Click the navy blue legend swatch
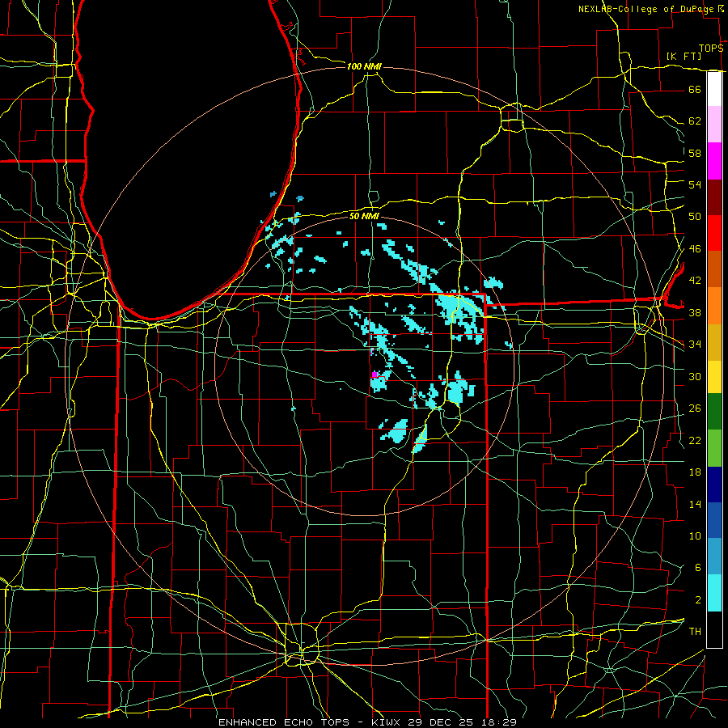 [714, 485]
